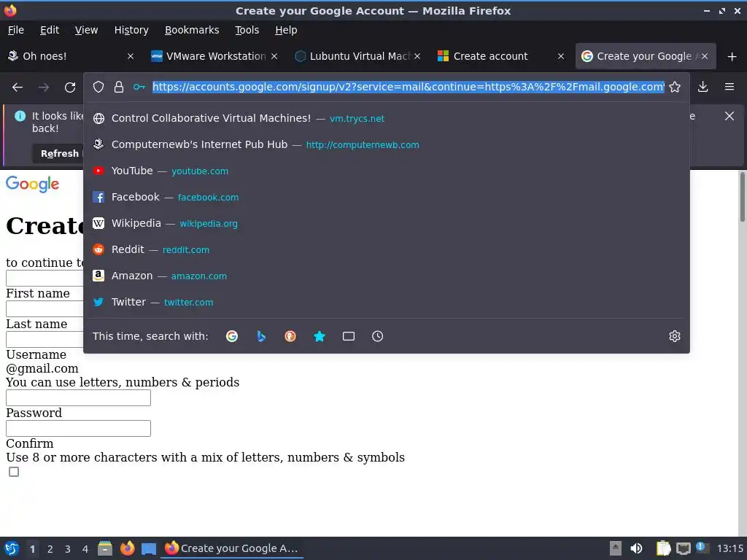Screen dimensions: 747x560
Task: Click the update notifier tray icon
Action: (x=702, y=548)
